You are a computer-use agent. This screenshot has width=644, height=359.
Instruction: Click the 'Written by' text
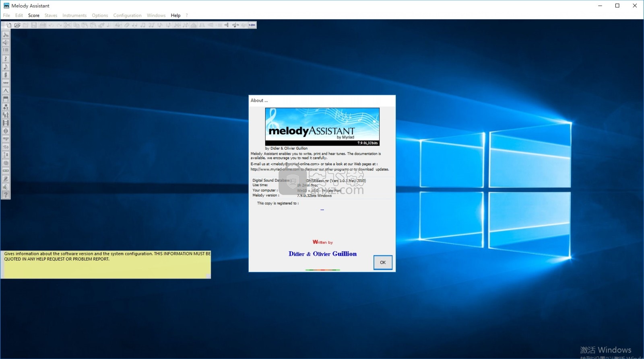pyautogui.click(x=323, y=242)
